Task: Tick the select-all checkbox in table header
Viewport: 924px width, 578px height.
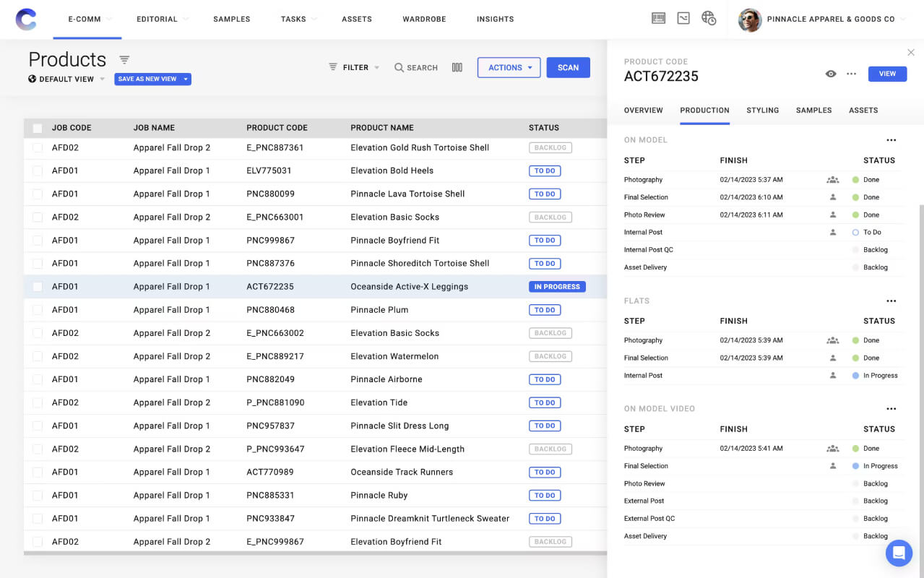Action: 38,128
